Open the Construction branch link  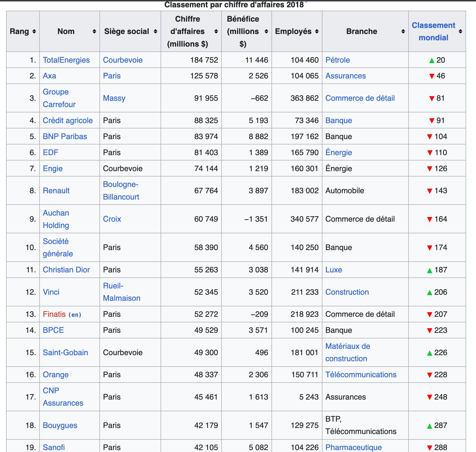coord(347,292)
